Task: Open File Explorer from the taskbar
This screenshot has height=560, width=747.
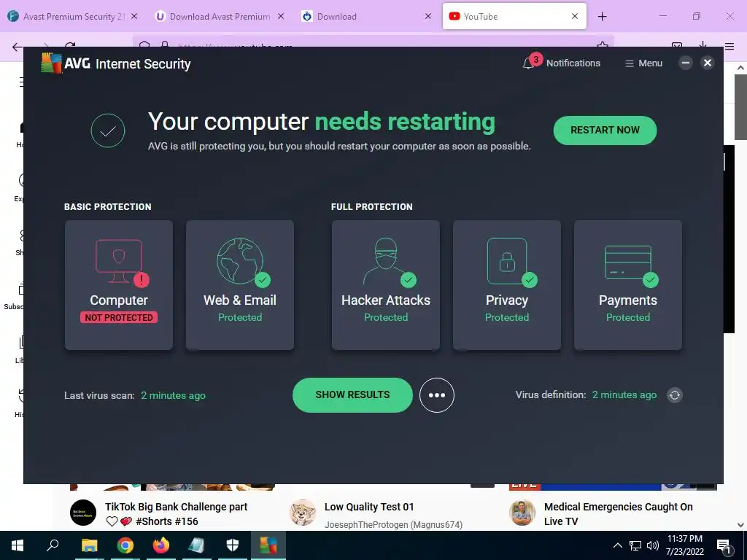Action: pos(89,545)
